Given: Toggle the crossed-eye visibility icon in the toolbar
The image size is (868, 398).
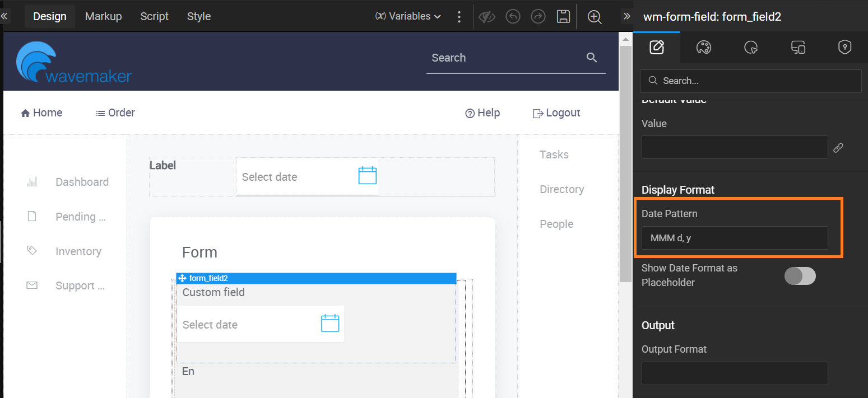Looking at the screenshot, I should tap(486, 17).
